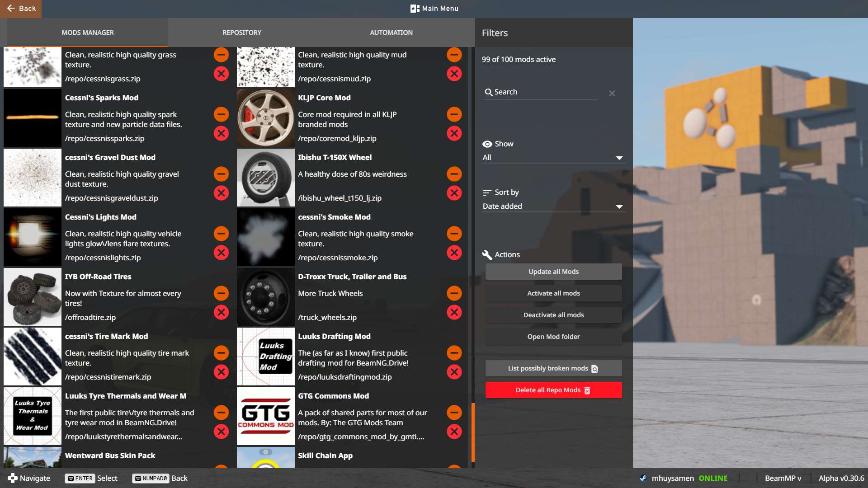
Task: Open GTG Commons Mod thumbnail
Action: coord(266,416)
